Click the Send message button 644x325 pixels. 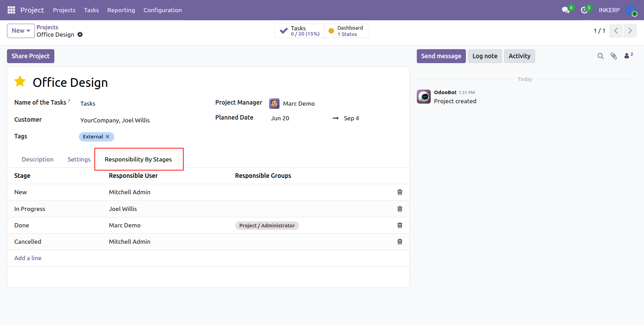pos(441,56)
